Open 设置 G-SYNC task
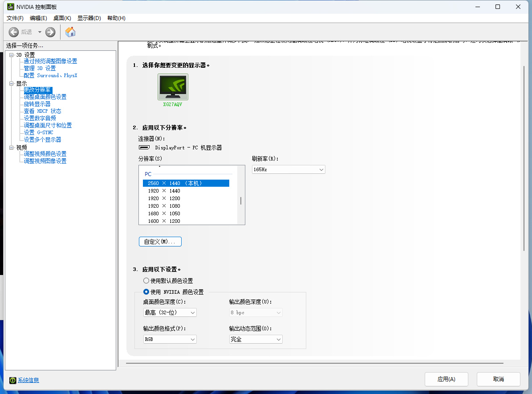532x394 pixels. 38,132
